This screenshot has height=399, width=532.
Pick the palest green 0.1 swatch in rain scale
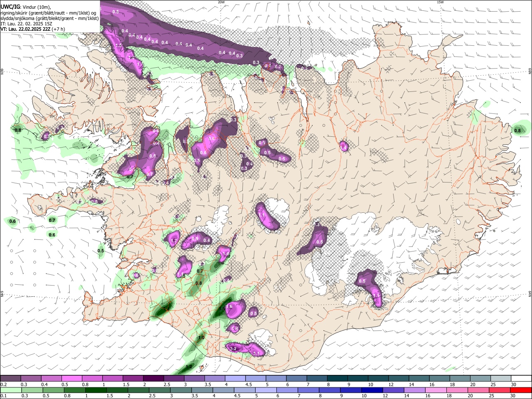11,390
